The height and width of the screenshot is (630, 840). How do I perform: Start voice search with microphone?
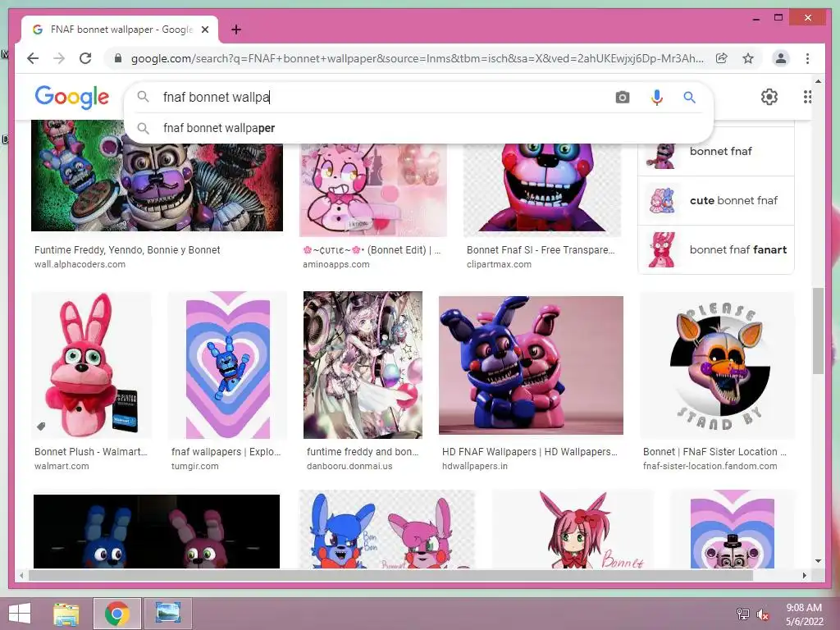pos(656,97)
